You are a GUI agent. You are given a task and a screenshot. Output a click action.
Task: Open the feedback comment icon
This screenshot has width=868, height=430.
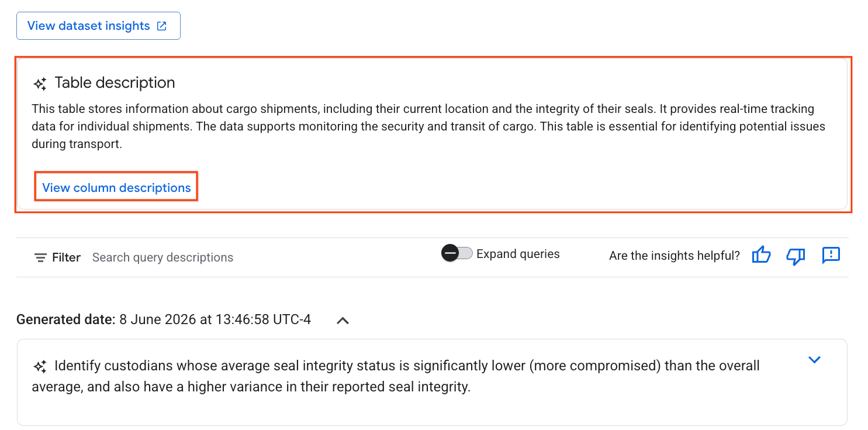click(831, 255)
